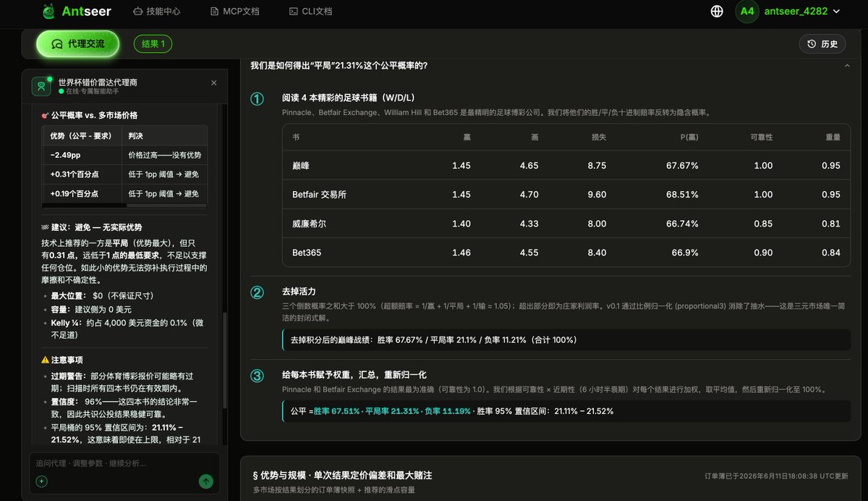Click the 世界杯错价雷达代理商 agent avatar icon
868x501 pixels.
(41, 86)
